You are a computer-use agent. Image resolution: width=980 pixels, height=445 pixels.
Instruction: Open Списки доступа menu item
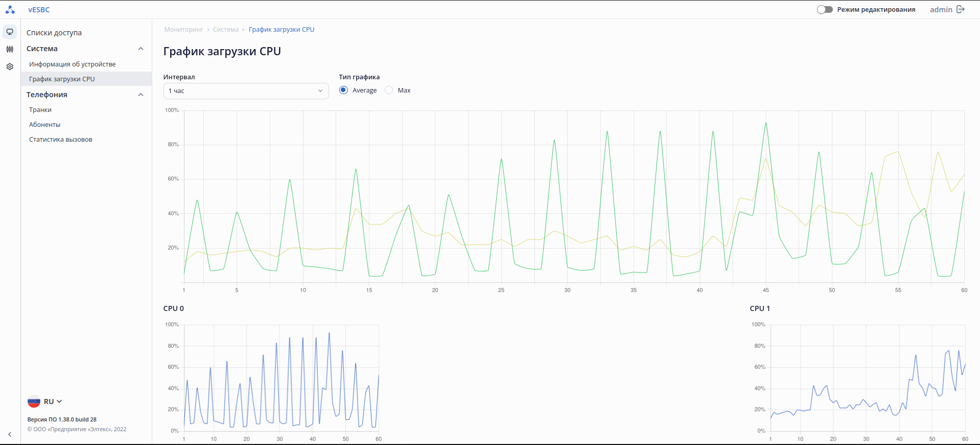pos(54,33)
